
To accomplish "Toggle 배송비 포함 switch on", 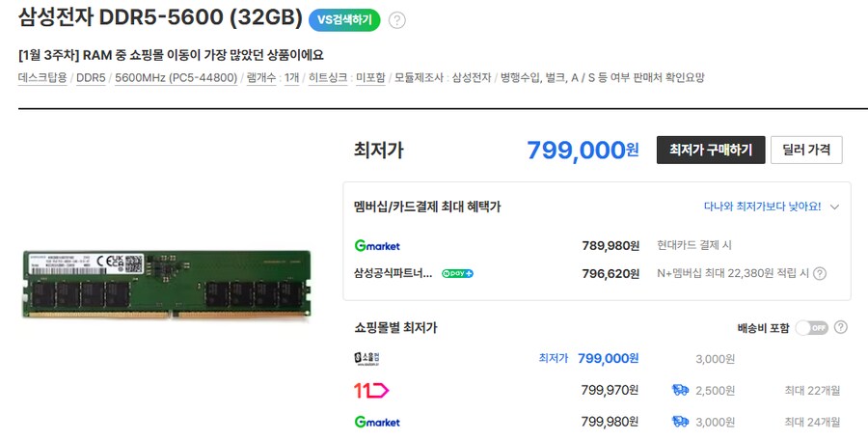I will [x=812, y=328].
